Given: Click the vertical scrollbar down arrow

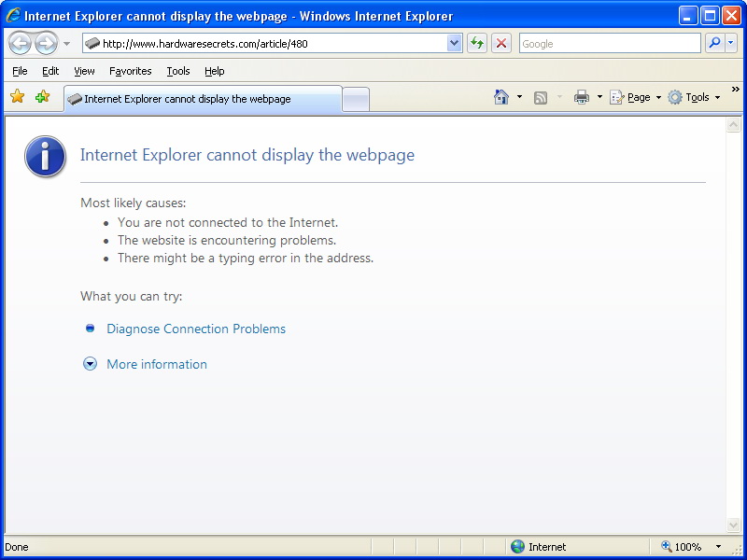Looking at the screenshot, I should tap(733, 525).
